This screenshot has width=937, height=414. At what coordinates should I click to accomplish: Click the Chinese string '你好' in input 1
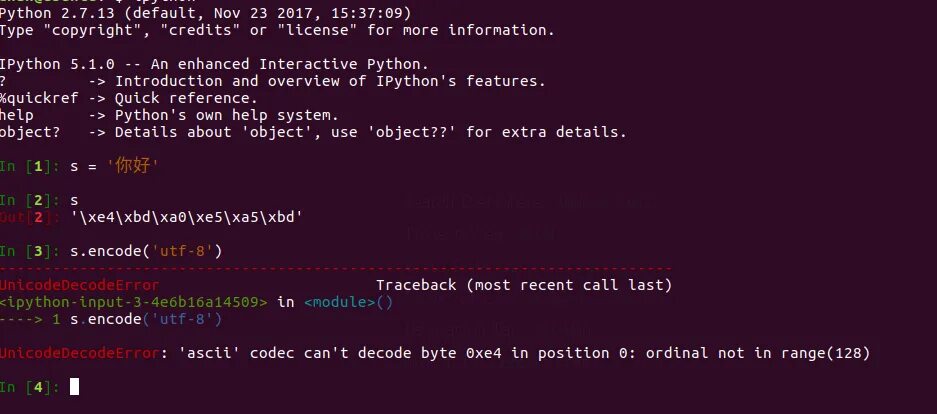point(133,166)
